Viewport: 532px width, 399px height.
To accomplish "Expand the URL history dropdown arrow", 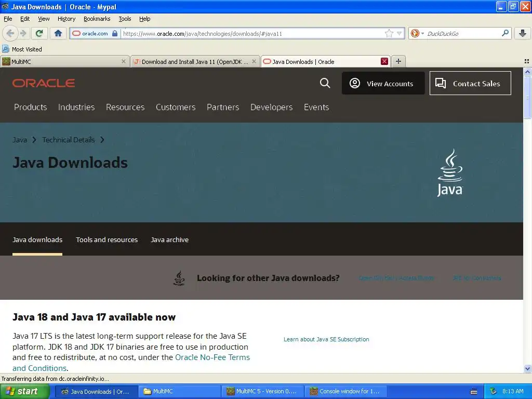I will (x=400, y=33).
